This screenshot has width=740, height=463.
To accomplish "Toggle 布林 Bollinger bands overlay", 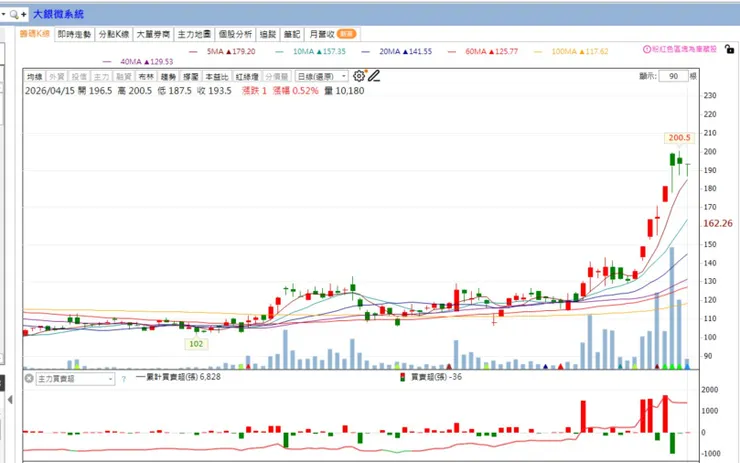I will [146, 76].
